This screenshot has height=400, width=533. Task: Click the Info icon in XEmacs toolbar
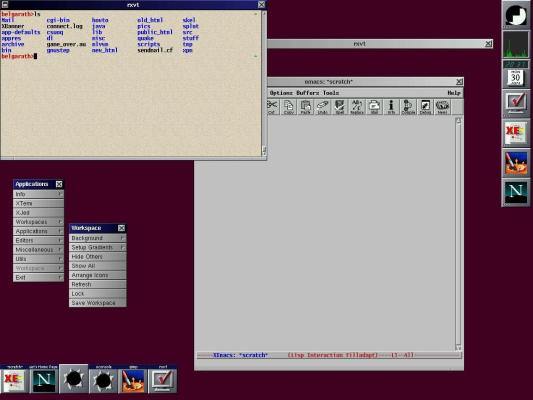pyautogui.click(x=391, y=107)
